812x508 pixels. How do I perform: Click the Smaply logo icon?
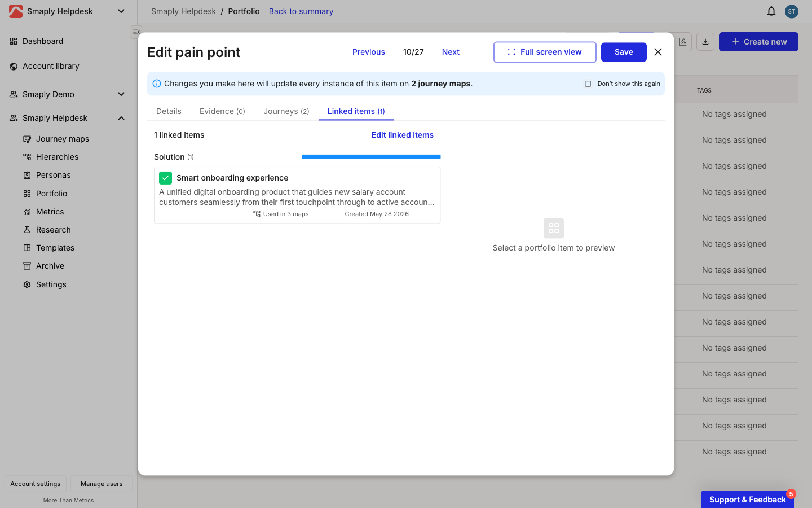pos(16,11)
